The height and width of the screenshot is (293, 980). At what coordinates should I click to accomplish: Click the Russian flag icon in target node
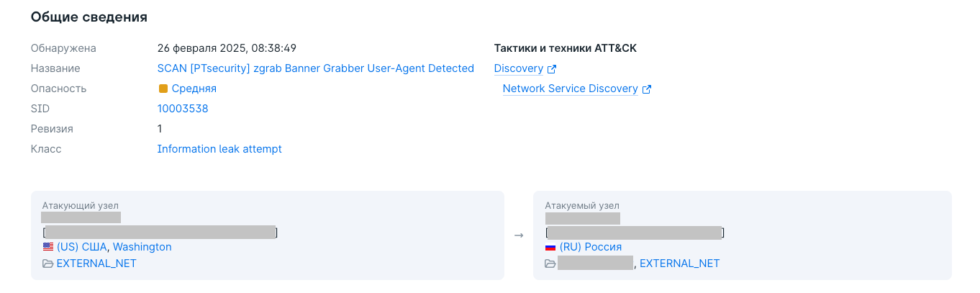(x=550, y=247)
